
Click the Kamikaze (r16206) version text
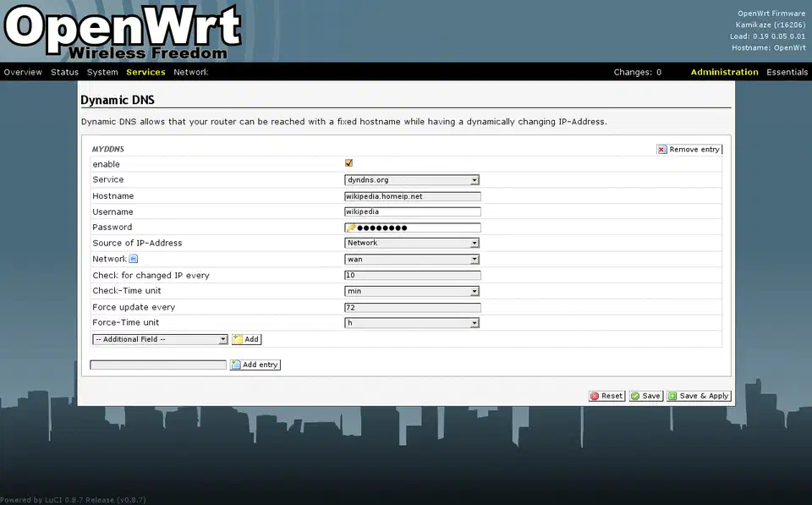(771, 25)
